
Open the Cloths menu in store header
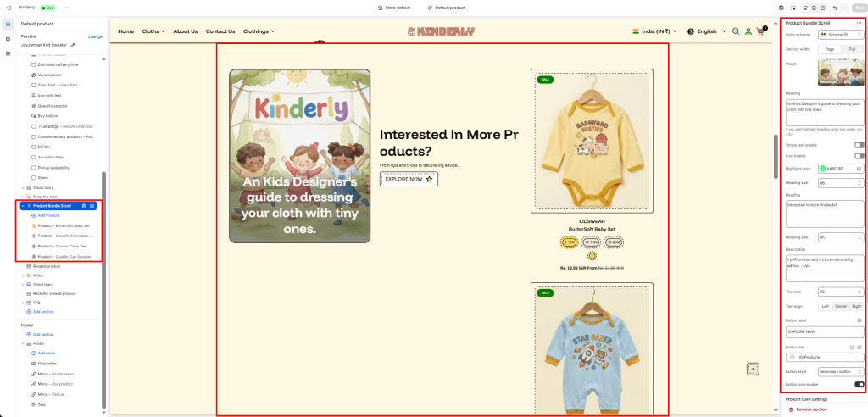(x=153, y=31)
